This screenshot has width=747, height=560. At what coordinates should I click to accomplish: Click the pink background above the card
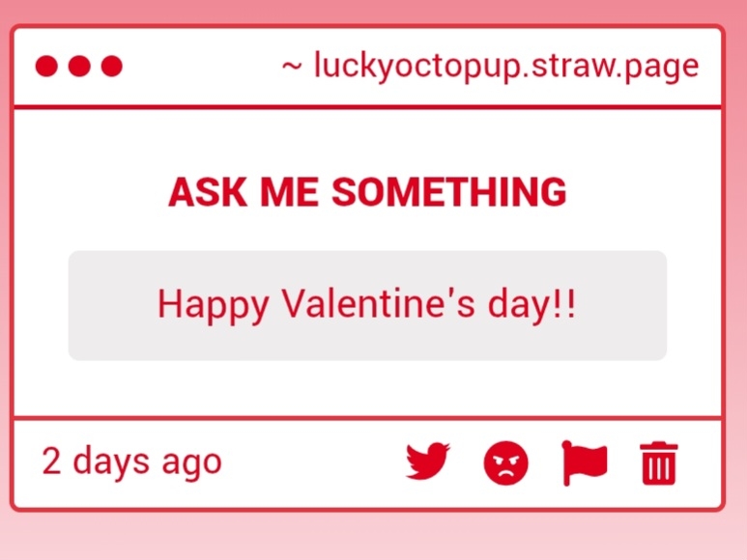point(373,12)
